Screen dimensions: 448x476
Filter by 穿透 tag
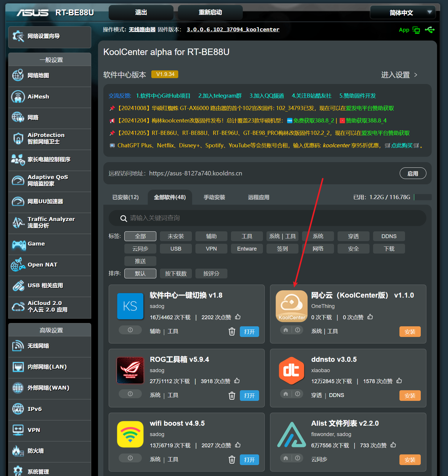click(x=354, y=236)
